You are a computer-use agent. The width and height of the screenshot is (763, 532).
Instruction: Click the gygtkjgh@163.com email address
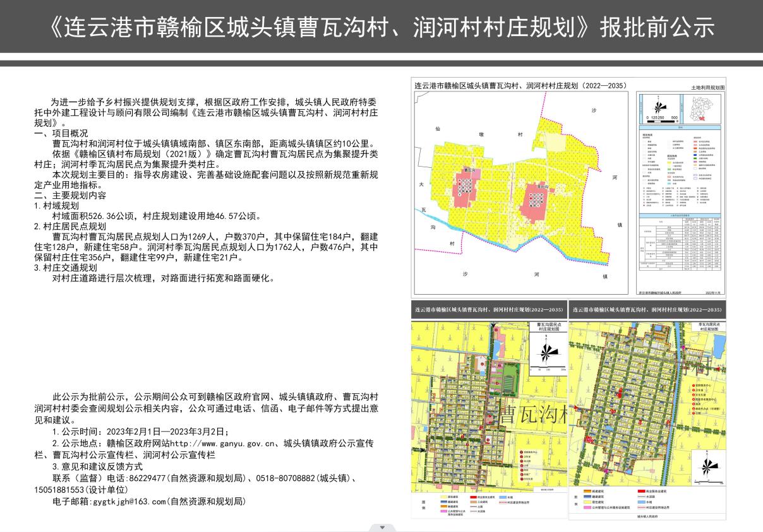[x=128, y=501]
